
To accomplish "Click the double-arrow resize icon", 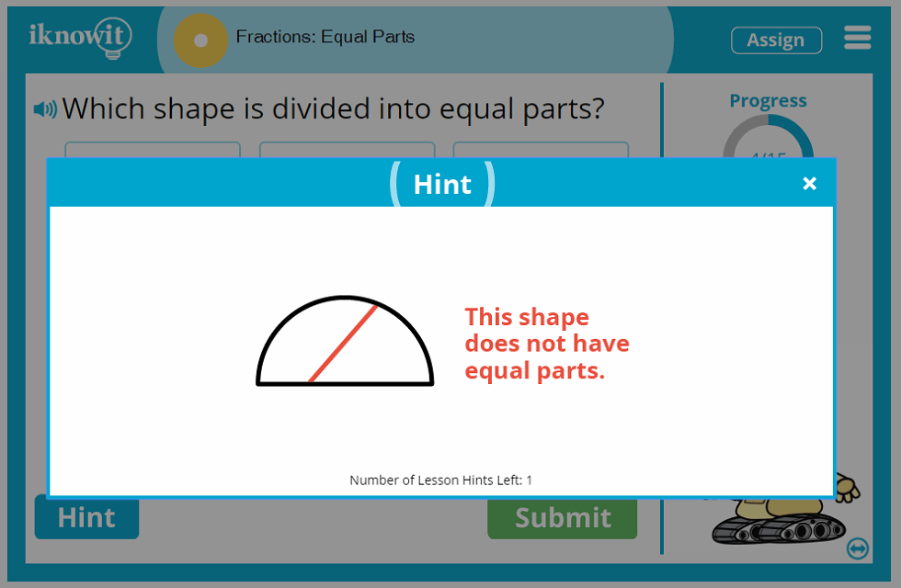I will pos(858,548).
